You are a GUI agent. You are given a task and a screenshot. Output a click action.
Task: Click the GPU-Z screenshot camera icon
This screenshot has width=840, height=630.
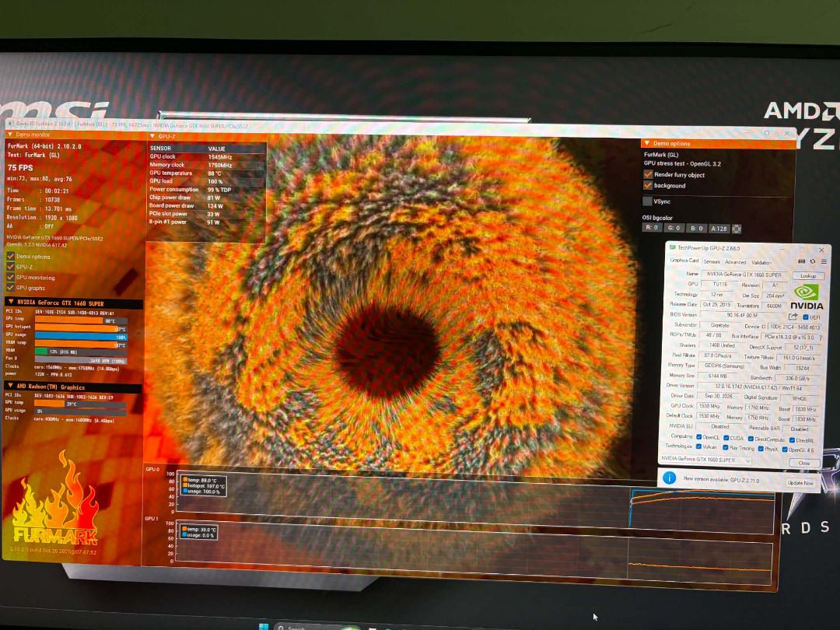801,261
